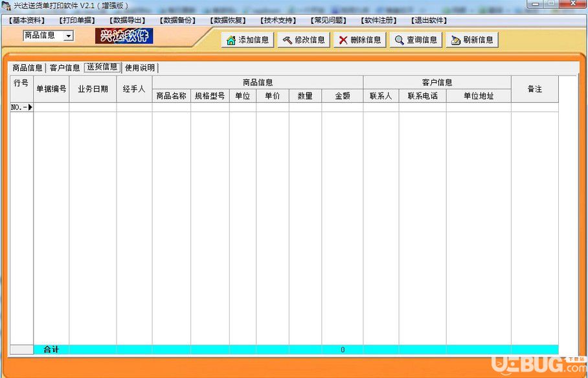Open the 【基本资料】 menu

27,21
